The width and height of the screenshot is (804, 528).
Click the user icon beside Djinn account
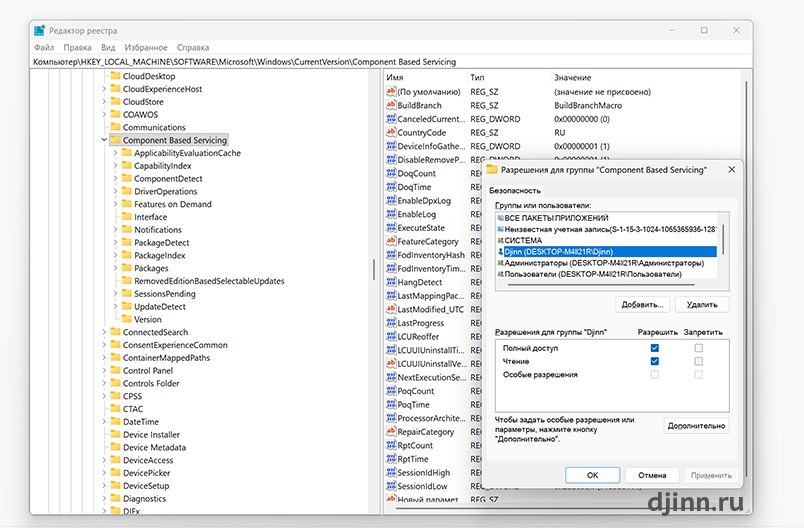tap(500, 252)
